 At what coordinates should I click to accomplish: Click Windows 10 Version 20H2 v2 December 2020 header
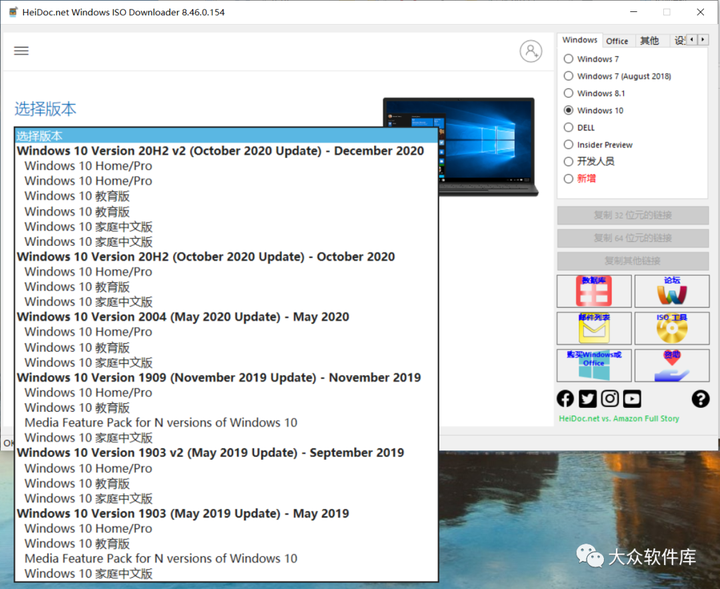pyautogui.click(x=226, y=151)
